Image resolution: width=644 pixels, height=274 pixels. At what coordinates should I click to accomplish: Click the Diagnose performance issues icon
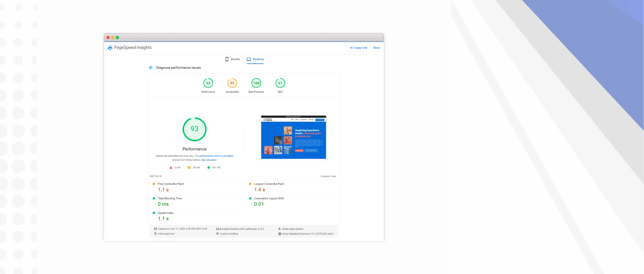pos(150,67)
